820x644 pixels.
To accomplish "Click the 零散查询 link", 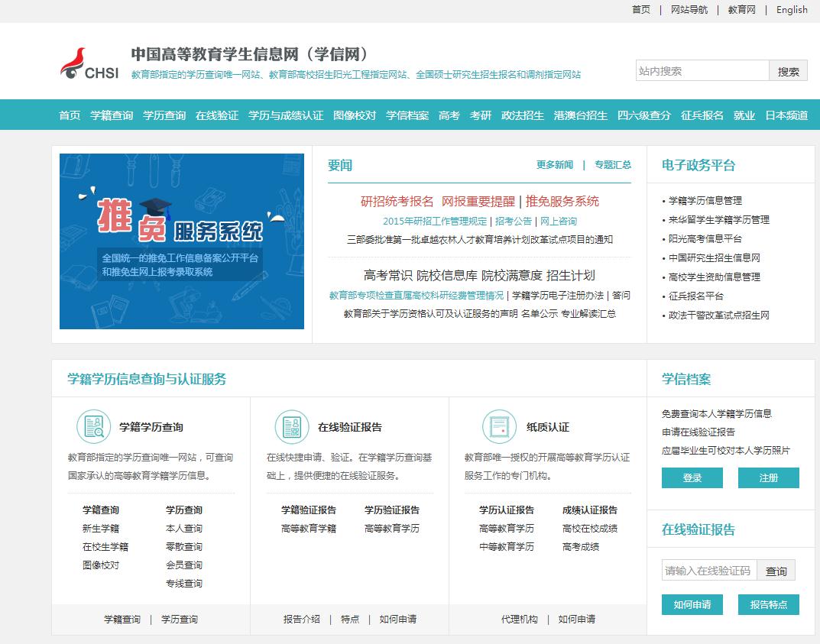I will [184, 547].
